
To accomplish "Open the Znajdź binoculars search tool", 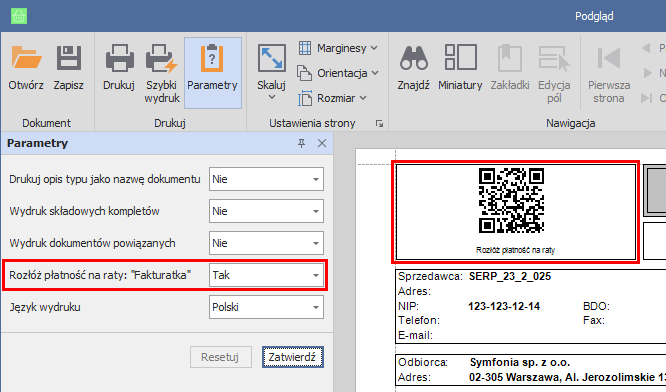I will coord(413,68).
